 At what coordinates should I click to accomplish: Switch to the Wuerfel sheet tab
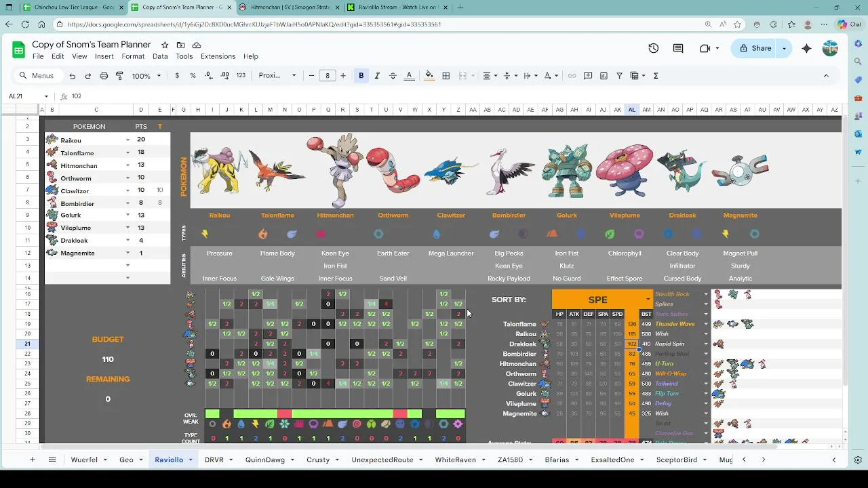(84, 460)
